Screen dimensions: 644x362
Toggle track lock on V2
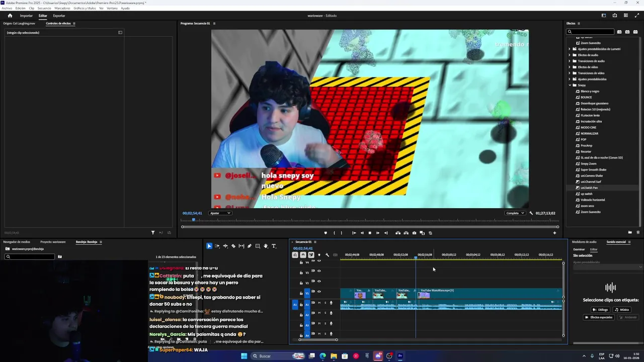pyautogui.click(x=301, y=283)
